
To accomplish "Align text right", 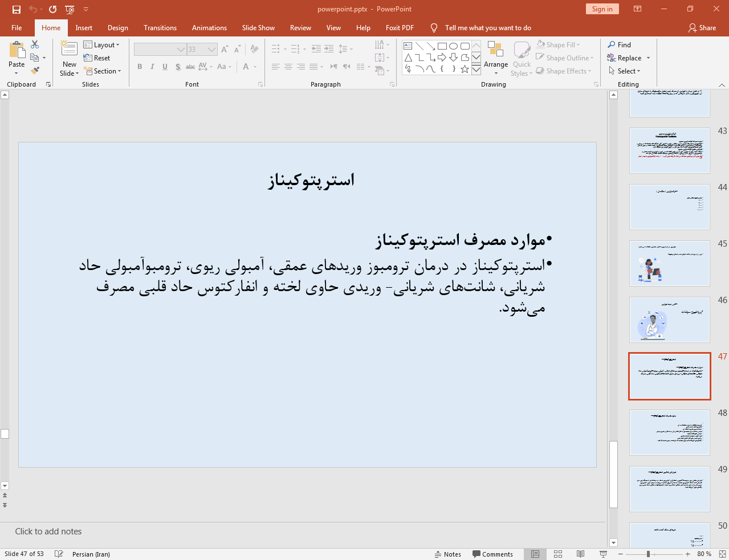I will point(301,67).
